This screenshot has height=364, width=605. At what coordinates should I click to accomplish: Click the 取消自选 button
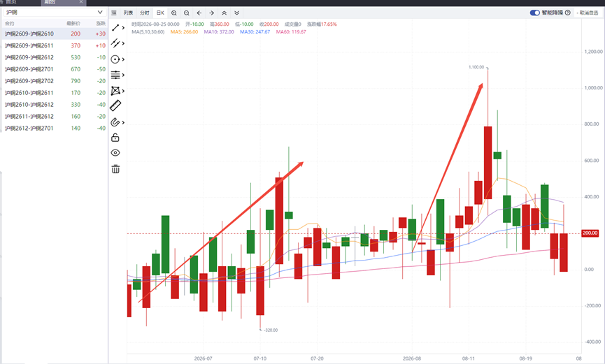[588, 13]
